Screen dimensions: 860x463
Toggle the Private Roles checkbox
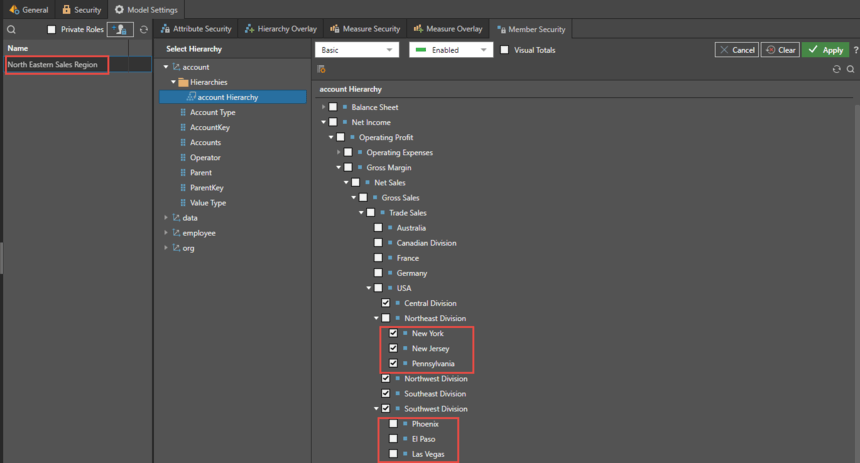52,30
